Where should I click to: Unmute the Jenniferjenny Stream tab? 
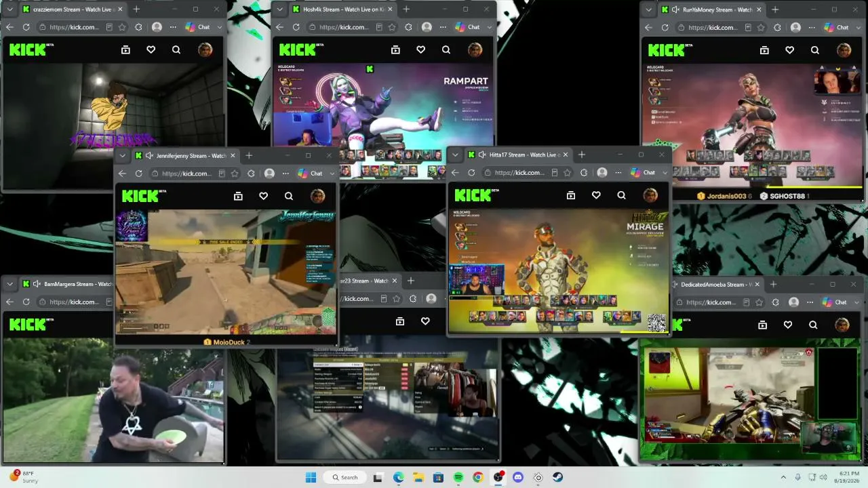tap(149, 156)
